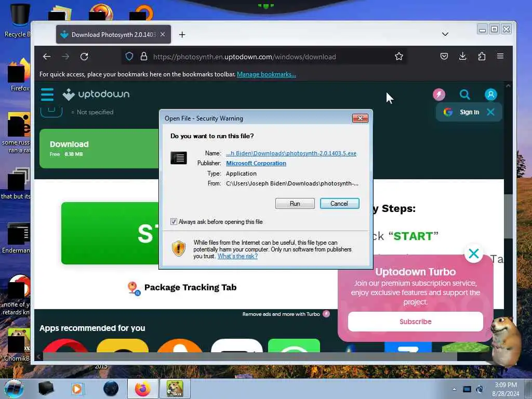Click Subscribe in Uptodown Turbo popup
The width and height of the screenshot is (532, 399).
tap(415, 322)
